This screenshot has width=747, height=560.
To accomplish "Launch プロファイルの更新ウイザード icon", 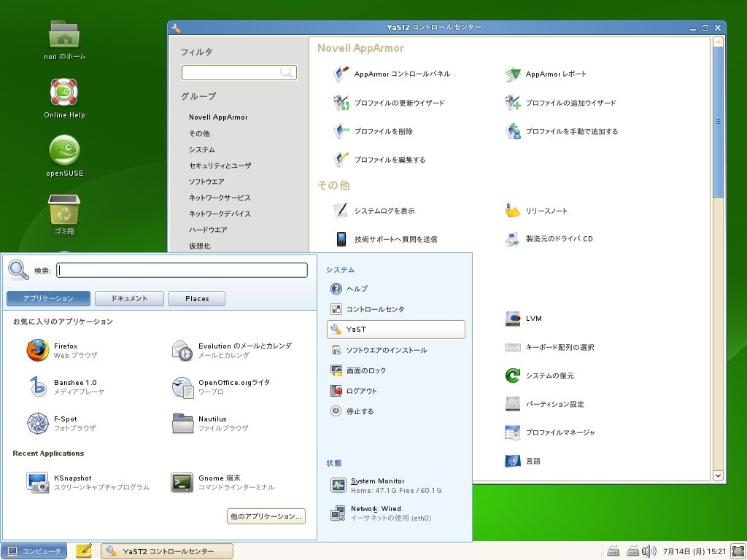I will pyautogui.click(x=341, y=103).
